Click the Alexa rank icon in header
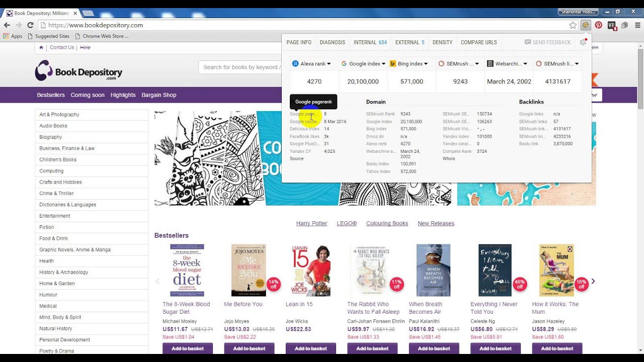644x362 pixels. pos(295,64)
